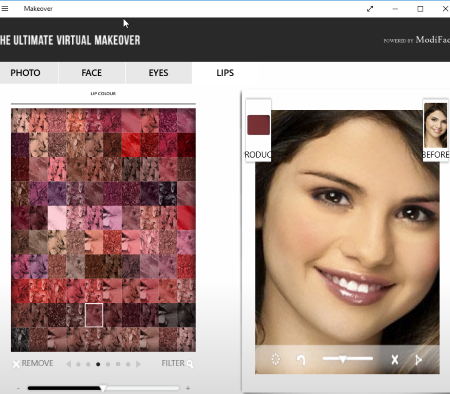Click the dotted face outline adjust icon

tap(276, 359)
